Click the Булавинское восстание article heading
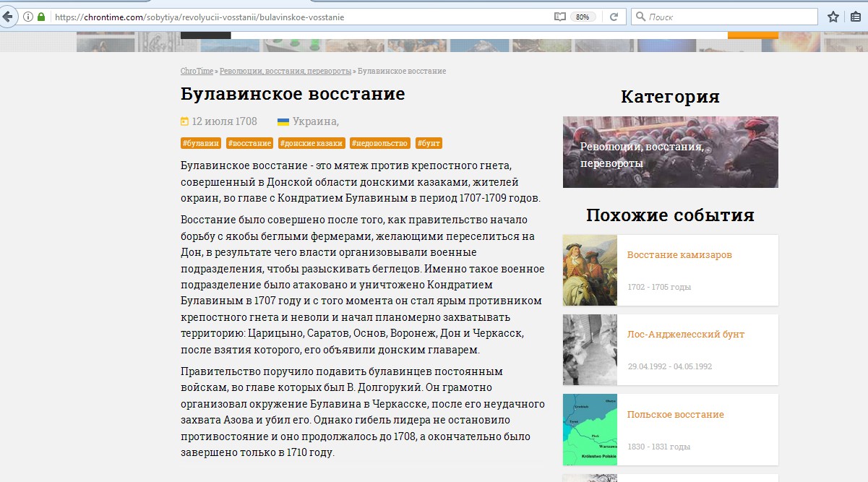Screen dimensions: 868x482 click(x=293, y=94)
